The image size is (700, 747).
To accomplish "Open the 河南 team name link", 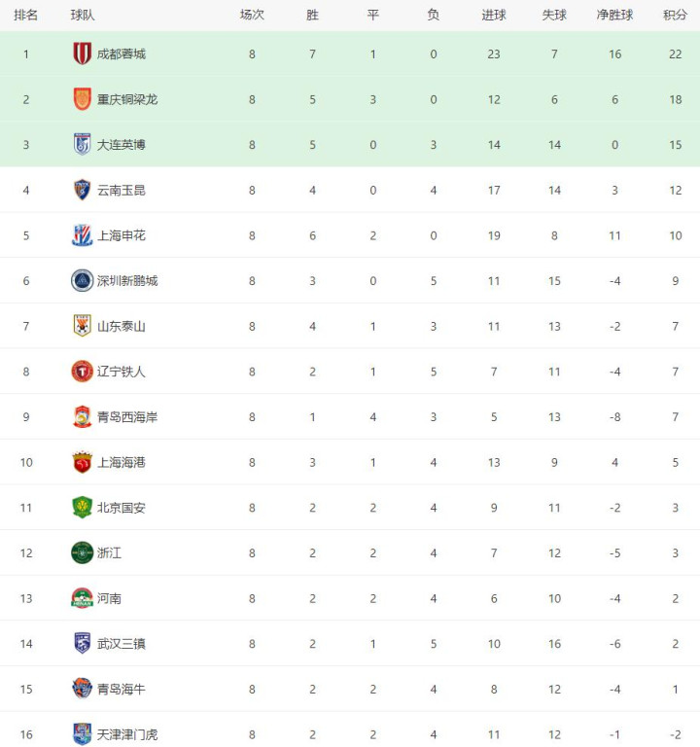I will coord(109,598).
